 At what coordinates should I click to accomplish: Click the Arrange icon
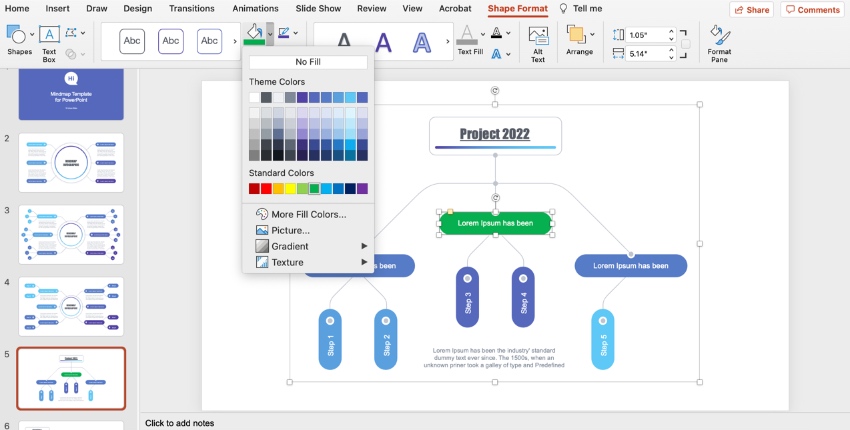[x=576, y=35]
